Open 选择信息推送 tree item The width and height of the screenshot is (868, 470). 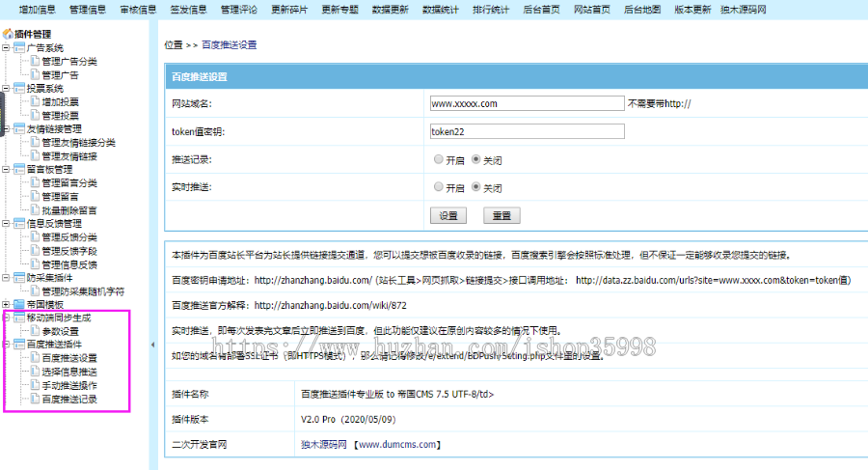(69, 372)
